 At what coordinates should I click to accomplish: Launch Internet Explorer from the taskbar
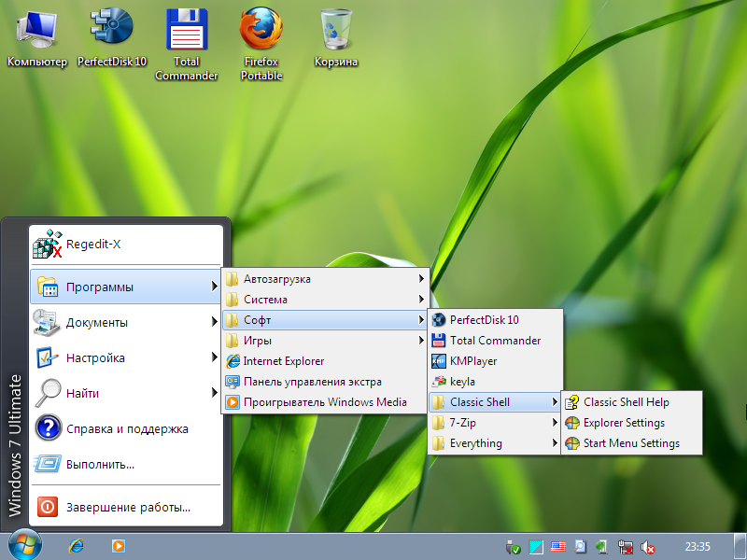coord(77,546)
